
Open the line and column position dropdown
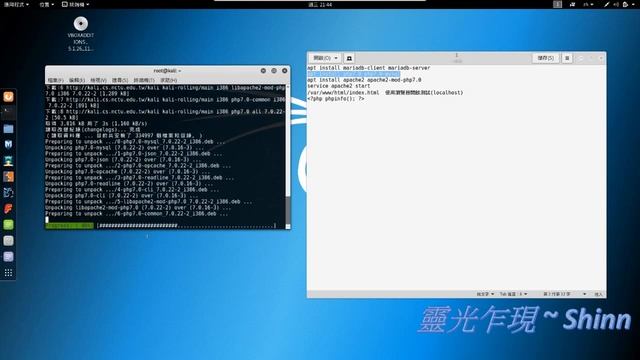[x=564, y=294]
